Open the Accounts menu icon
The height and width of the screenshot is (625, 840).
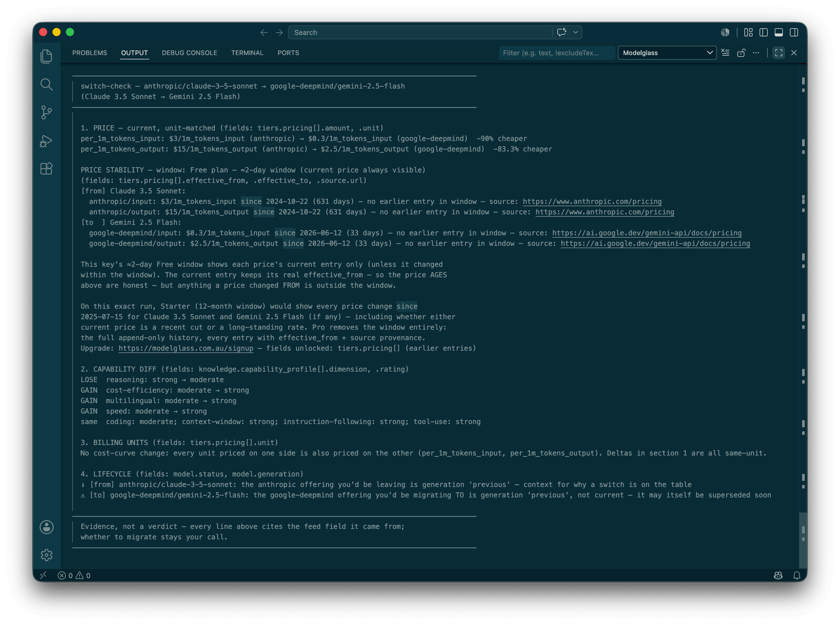(x=47, y=527)
